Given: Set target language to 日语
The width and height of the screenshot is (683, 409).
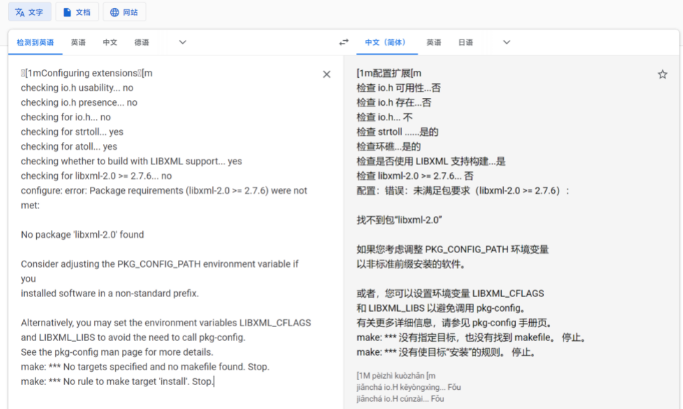Looking at the screenshot, I should (x=465, y=42).
